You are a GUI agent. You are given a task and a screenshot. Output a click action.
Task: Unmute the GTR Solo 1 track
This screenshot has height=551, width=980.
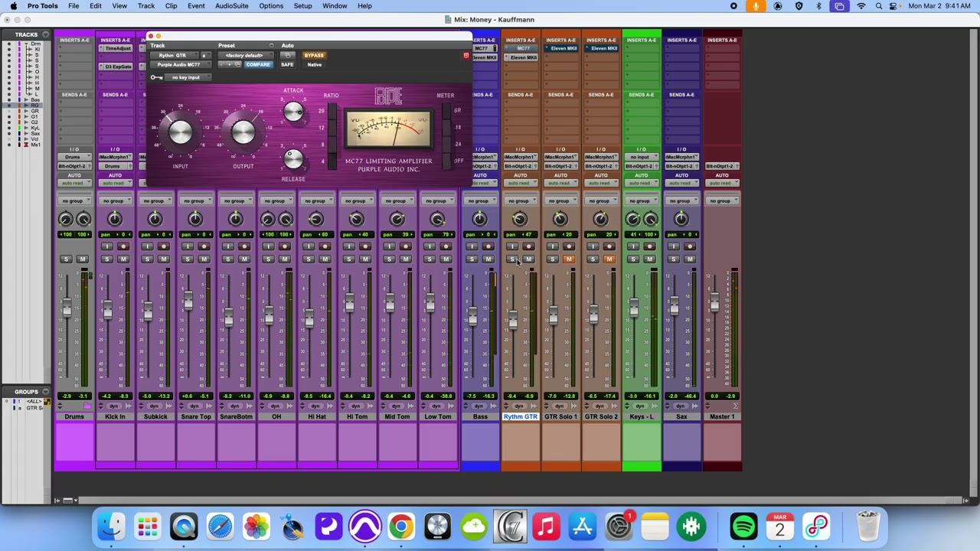coord(569,259)
